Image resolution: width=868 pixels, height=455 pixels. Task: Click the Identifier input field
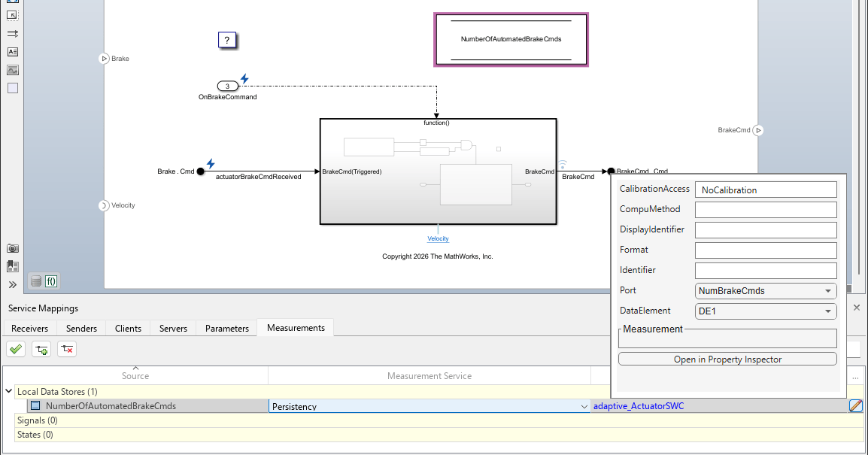[766, 271]
